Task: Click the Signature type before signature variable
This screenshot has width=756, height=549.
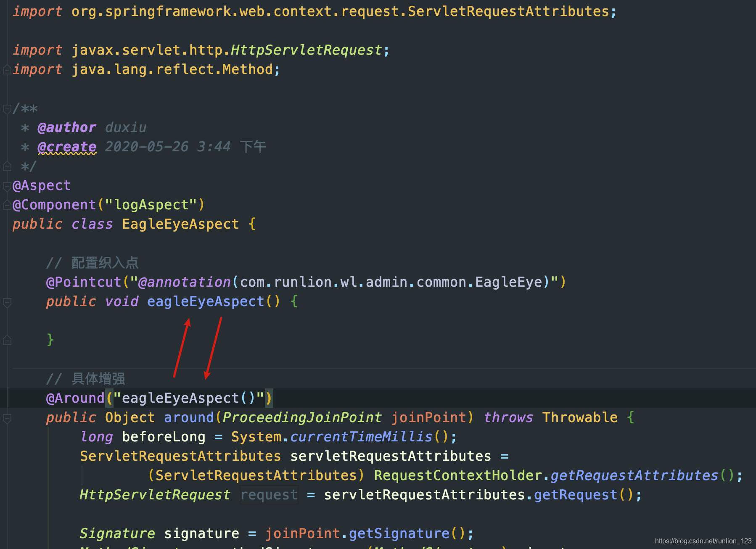Action: [117, 533]
